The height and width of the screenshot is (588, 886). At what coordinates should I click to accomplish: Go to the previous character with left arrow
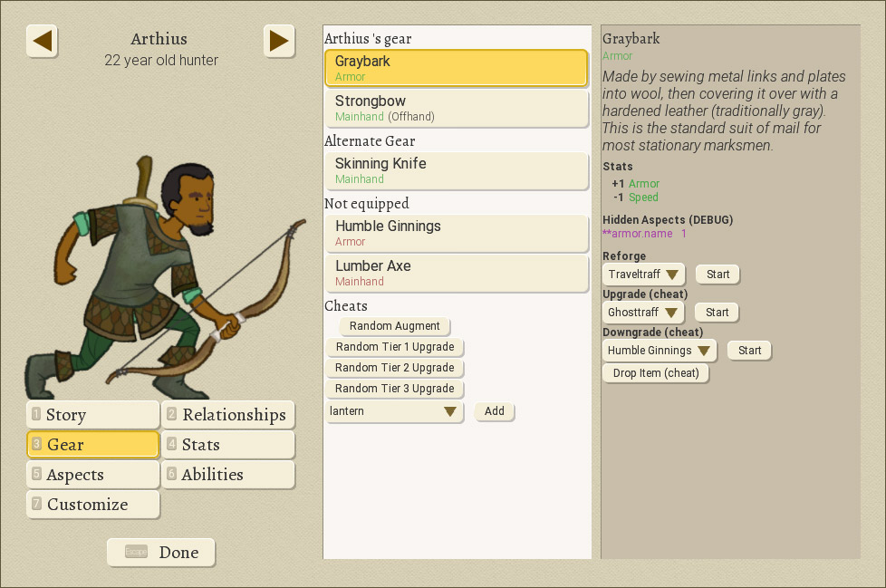pos(42,41)
